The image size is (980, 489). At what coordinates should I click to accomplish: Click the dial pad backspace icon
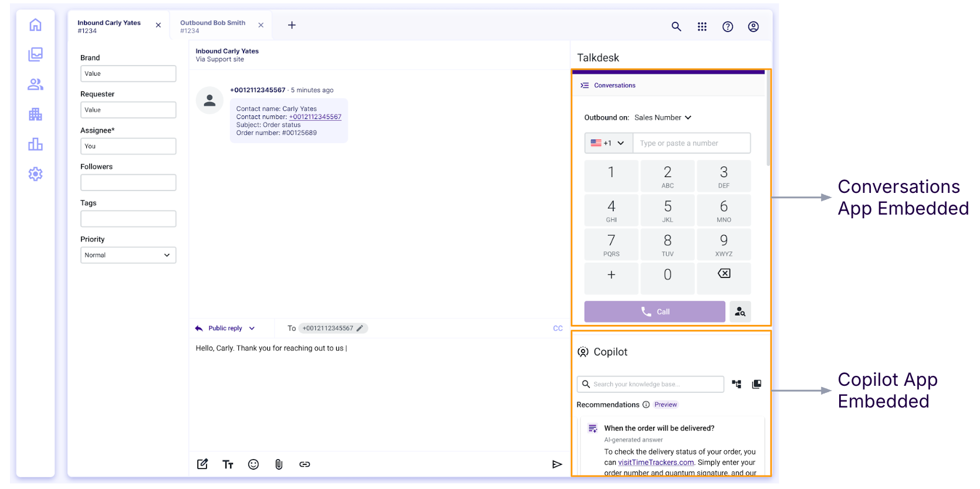[724, 274]
